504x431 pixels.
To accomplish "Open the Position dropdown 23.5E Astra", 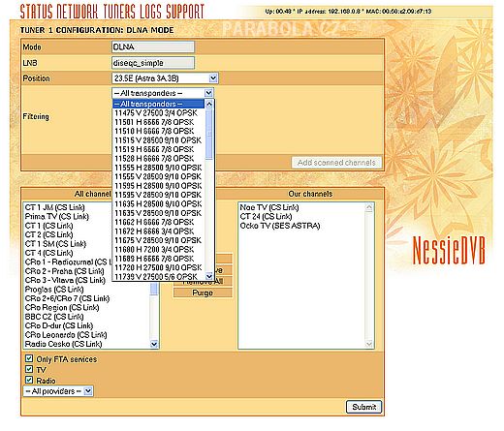I will [165, 78].
